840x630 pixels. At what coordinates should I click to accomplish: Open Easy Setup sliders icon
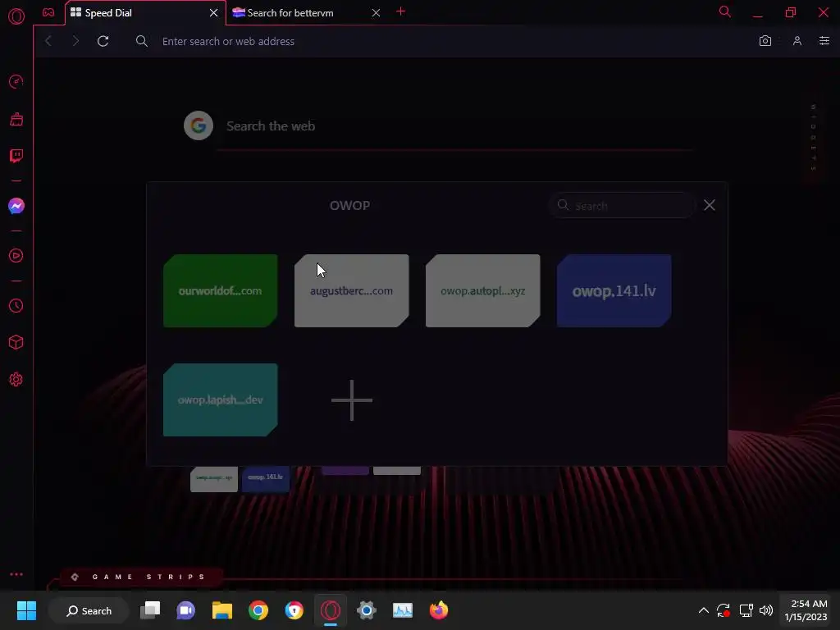(x=824, y=41)
